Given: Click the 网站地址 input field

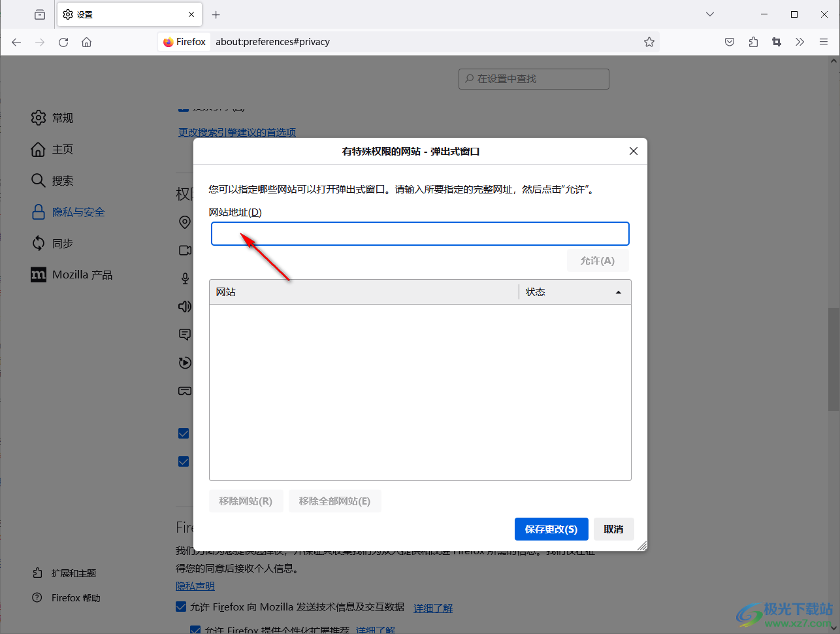Looking at the screenshot, I should click(420, 234).
